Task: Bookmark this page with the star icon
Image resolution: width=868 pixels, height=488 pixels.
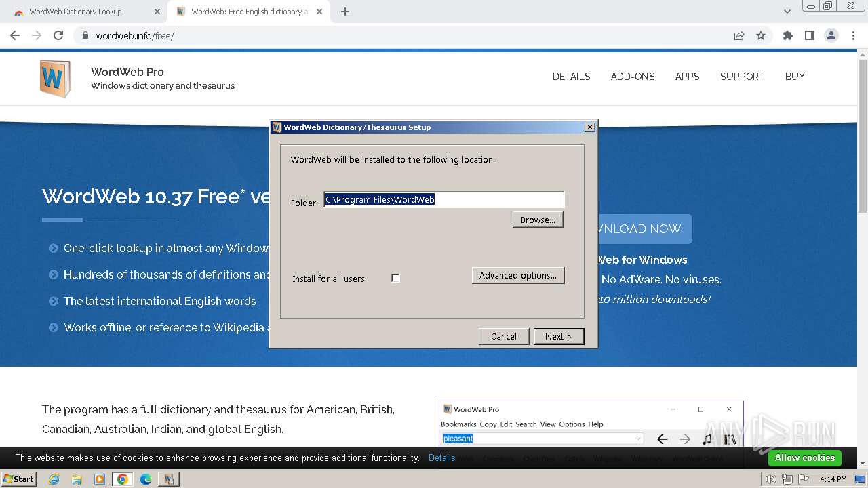Action: pos(761,35)
